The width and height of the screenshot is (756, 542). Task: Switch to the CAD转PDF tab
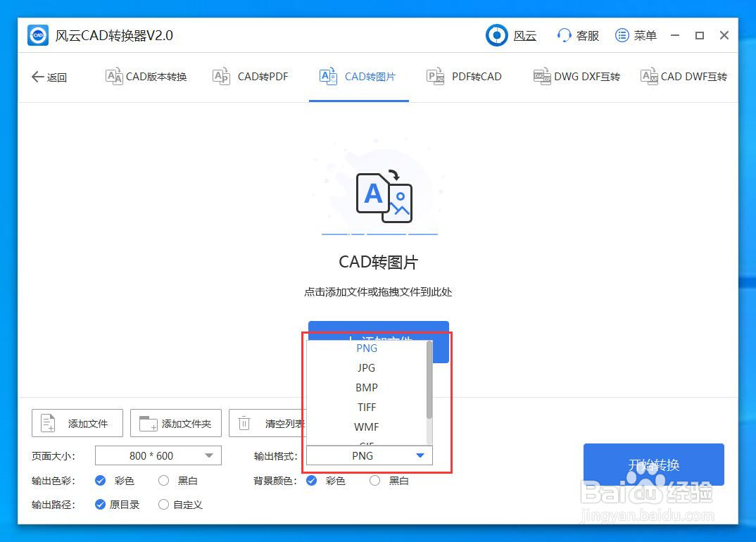coord(251,77)
